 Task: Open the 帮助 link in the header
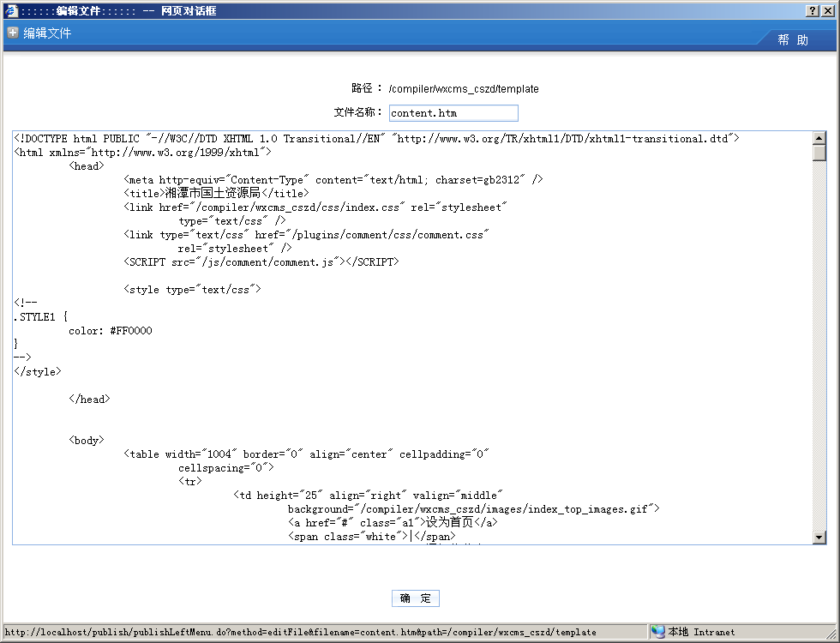[793, 40]
